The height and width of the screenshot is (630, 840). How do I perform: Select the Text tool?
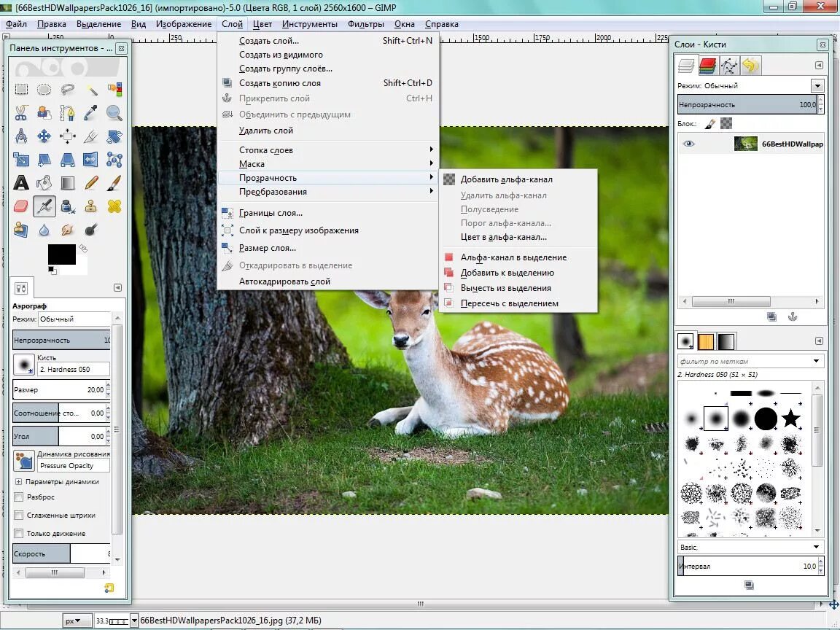[21, 183]
